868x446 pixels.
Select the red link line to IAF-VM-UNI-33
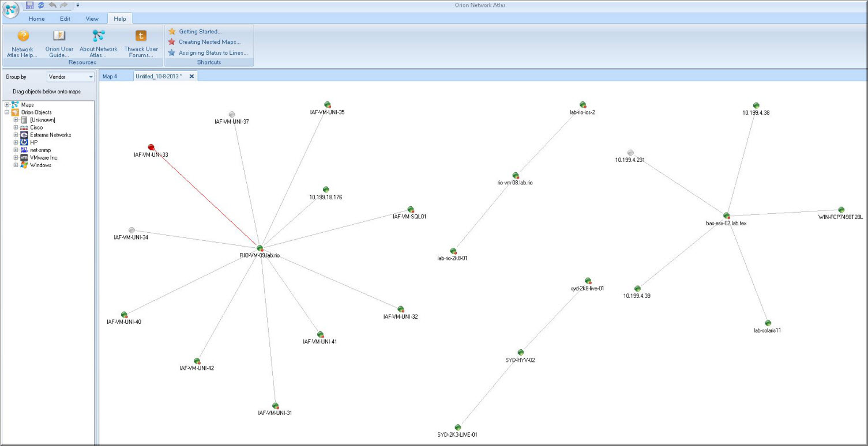pyautogui.click(x=206, y=198)
